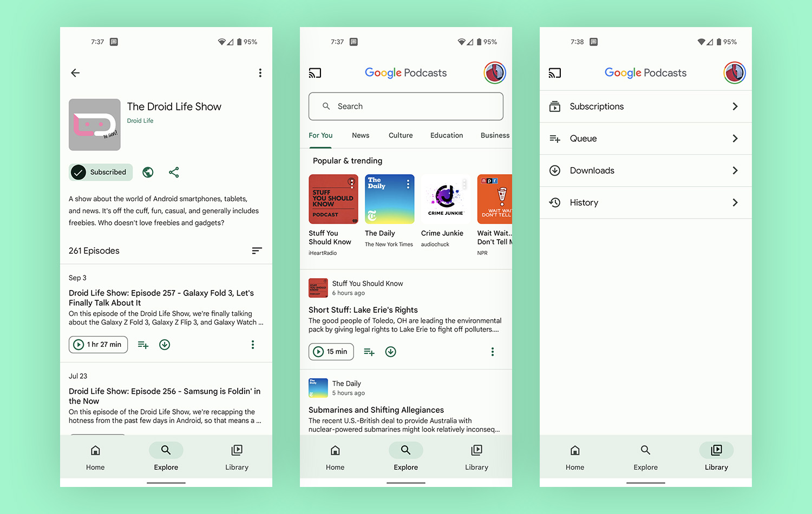Go back from The Droid Life Show page

point(75,73)
